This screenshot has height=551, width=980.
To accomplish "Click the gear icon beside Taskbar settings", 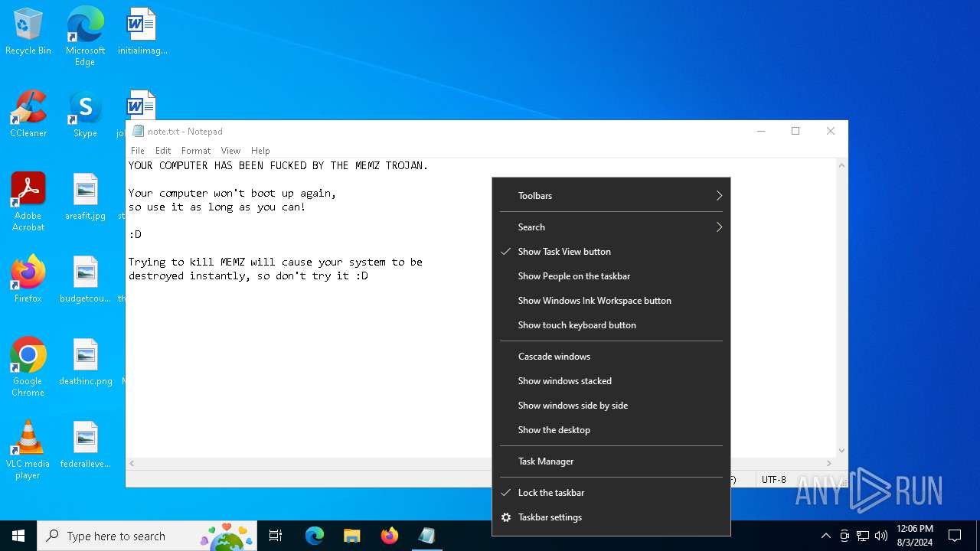I will coord(505,517).
